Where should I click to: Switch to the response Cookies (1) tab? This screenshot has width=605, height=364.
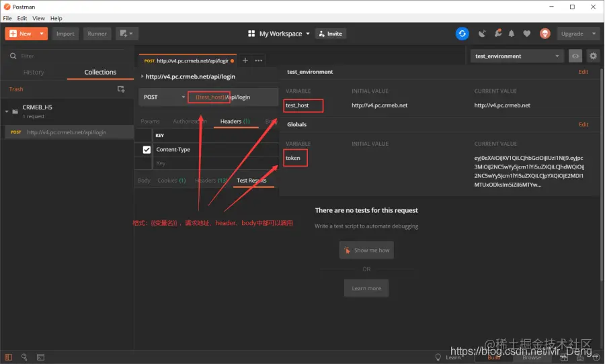click(171, 181)
